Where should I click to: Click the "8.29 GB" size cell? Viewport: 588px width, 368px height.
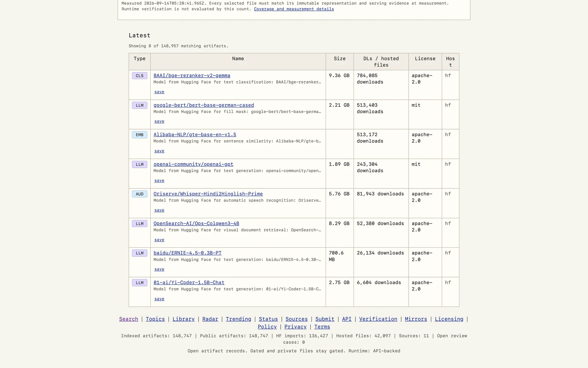click(x=340, y=233)
